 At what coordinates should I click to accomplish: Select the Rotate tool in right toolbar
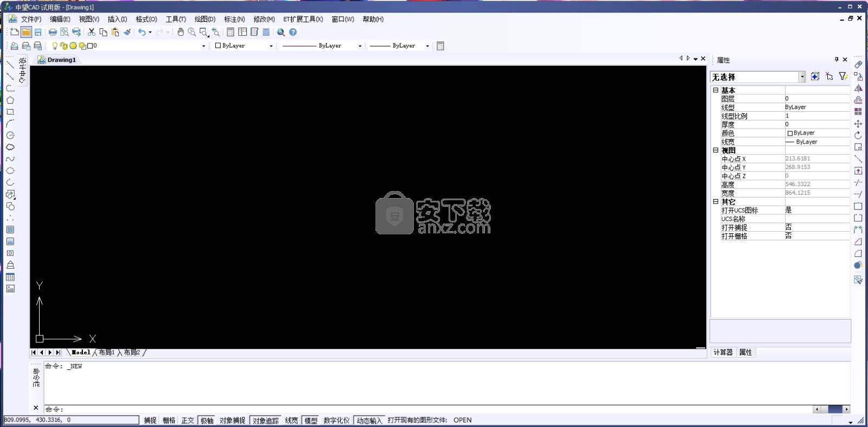click(x=858, y=135)
